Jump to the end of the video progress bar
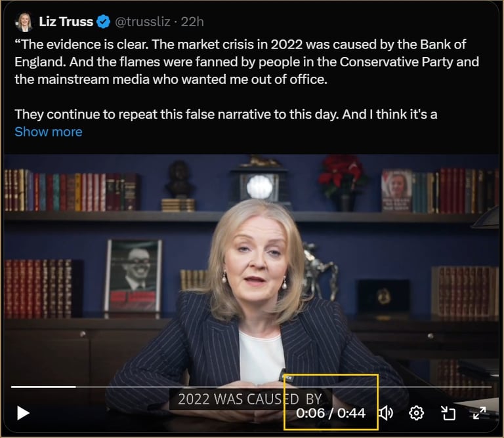504x438 pixels. click(x=490, y=387)
